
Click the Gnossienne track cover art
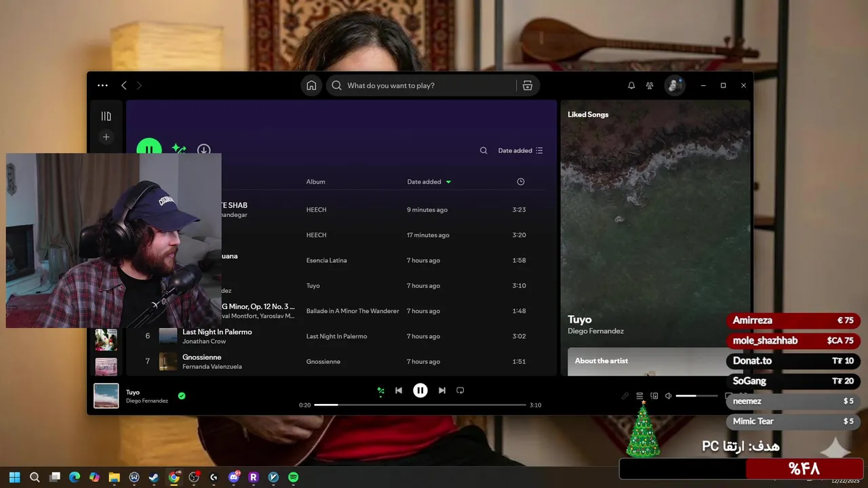tap(168, 361)
